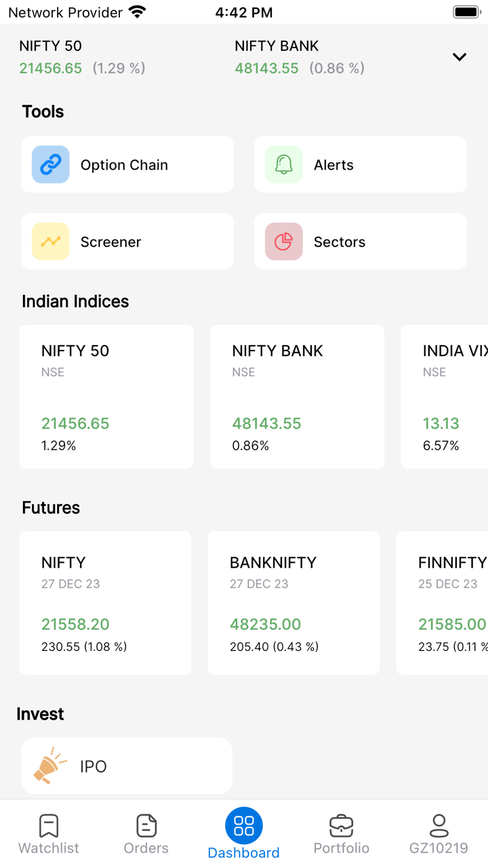The image size is (488, 868).
Task: Tap the Sectors button label
Action: [340, 242]
